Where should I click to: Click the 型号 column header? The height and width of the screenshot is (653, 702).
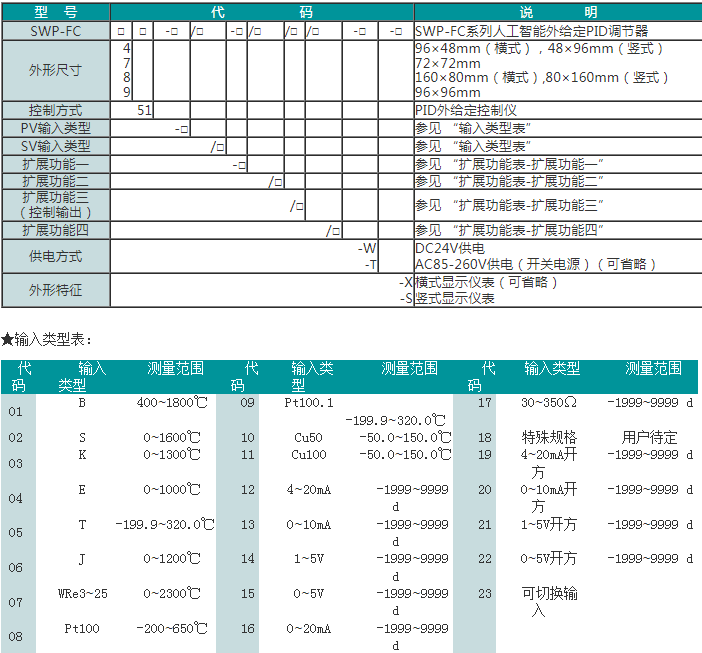coord(56,12)
